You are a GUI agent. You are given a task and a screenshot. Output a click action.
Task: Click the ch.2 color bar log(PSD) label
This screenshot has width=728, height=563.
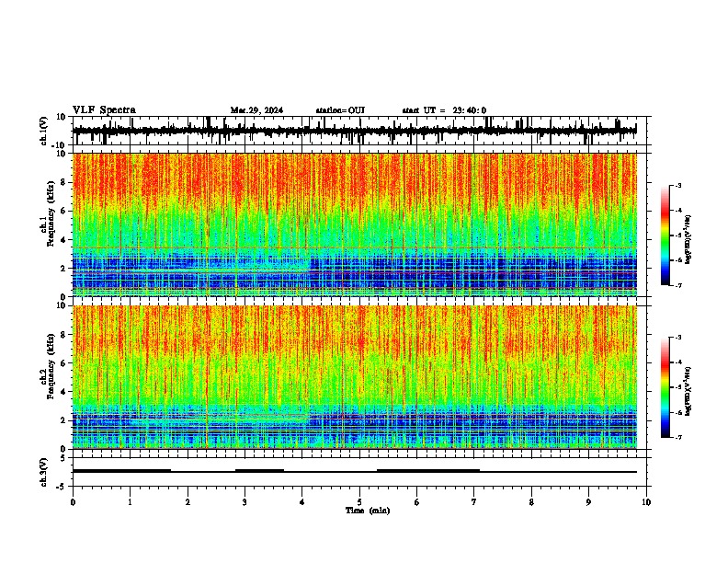(688, 391)
